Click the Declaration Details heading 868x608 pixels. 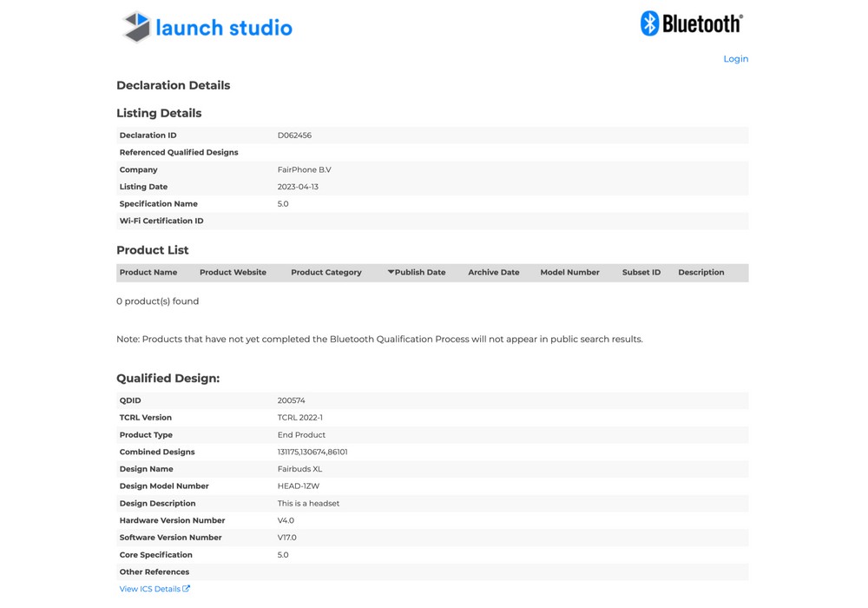[x=174, y=85]
